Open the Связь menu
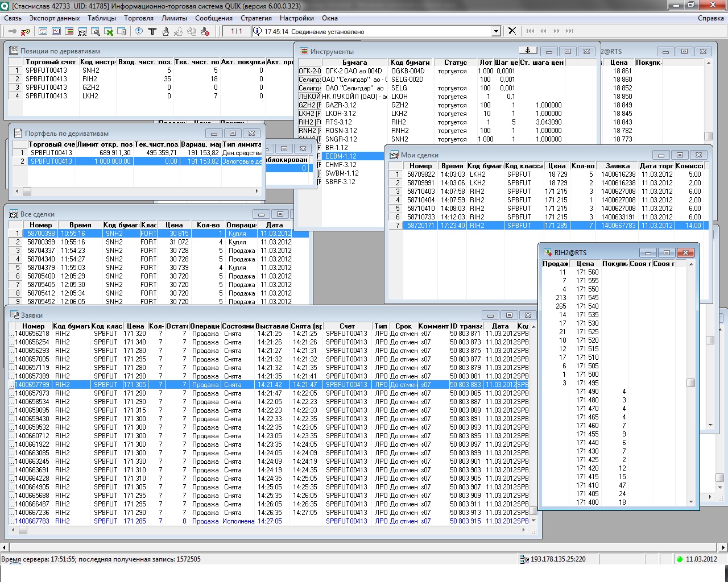Image resolution: width=728 pixels, height=582 pixels. pyautogui.click(x=13, y=18)
